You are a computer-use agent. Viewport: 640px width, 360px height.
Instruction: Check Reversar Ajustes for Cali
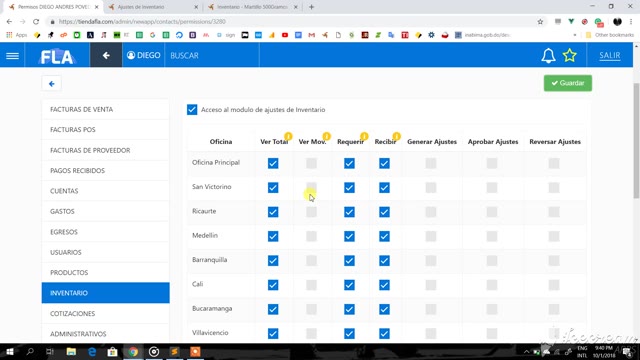pos(554,285)
